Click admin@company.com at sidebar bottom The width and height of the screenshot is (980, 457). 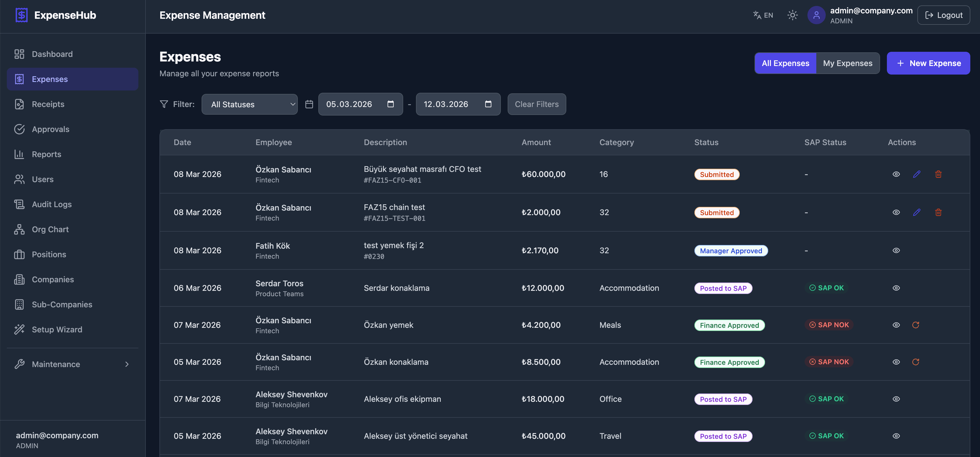pyautogui.click(x=57, y=435)
